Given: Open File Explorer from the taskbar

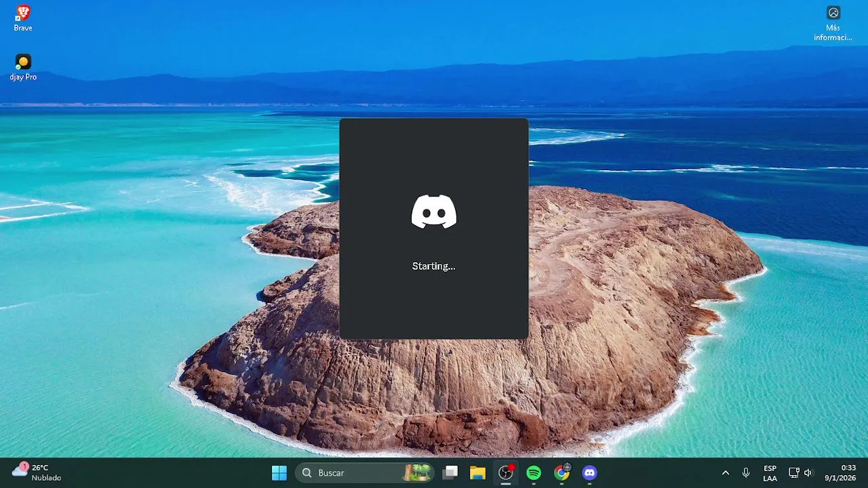Looking at the screenshot, I should [x=478, y=473].
